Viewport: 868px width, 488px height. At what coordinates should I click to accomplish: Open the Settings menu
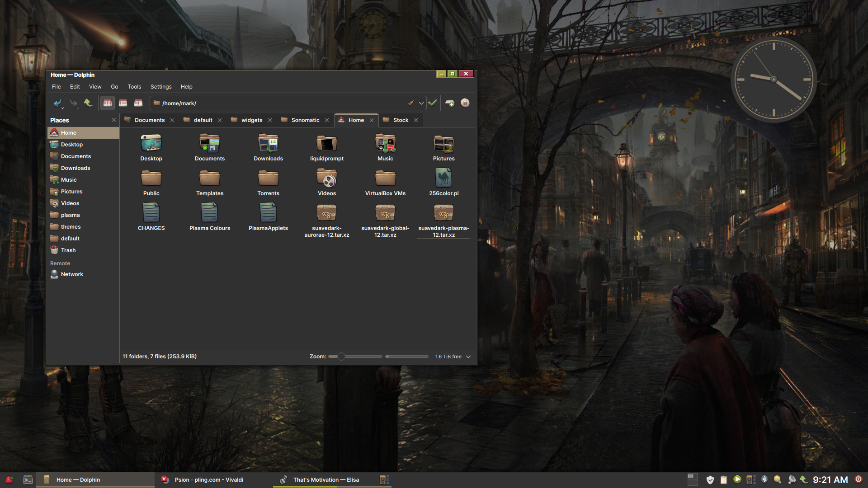click(x=161, y=87)
